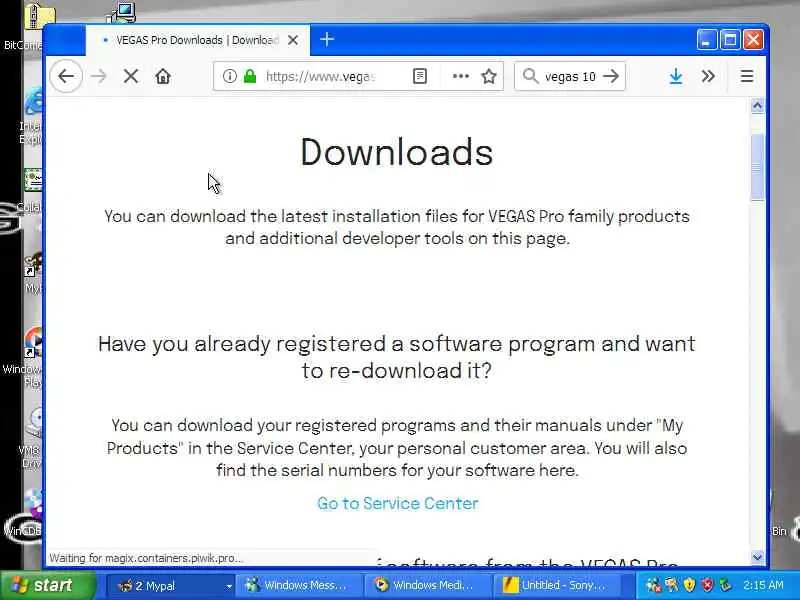800x600 pixels.
Task: Click the taskbar clock showing 2:15 AM
Action: click(x=763, y=585)
